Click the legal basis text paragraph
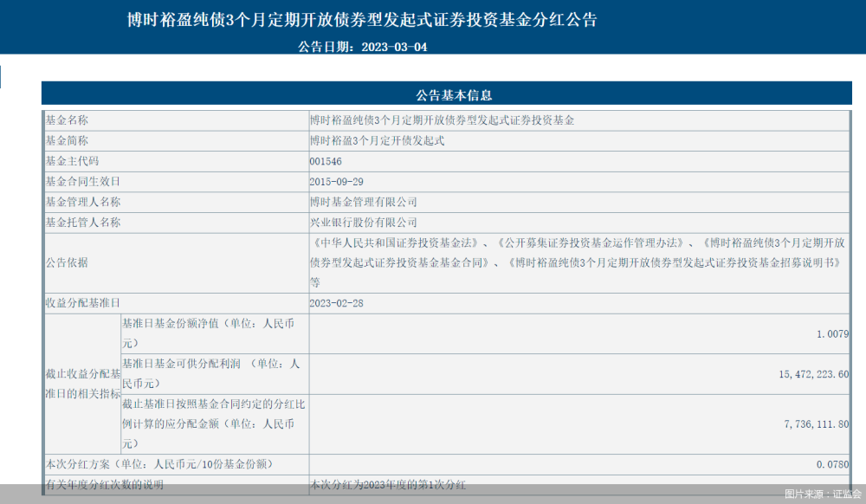 click(577, 262)
